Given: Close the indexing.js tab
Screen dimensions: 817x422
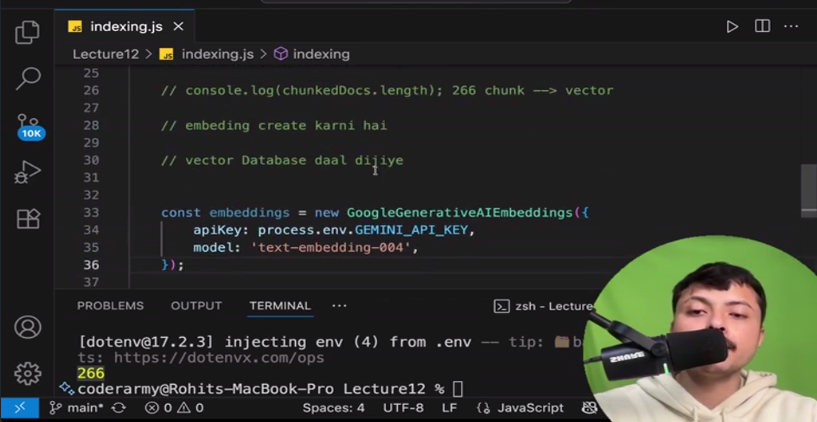Looking at the screenshot, I should click(x=178, y=27).
